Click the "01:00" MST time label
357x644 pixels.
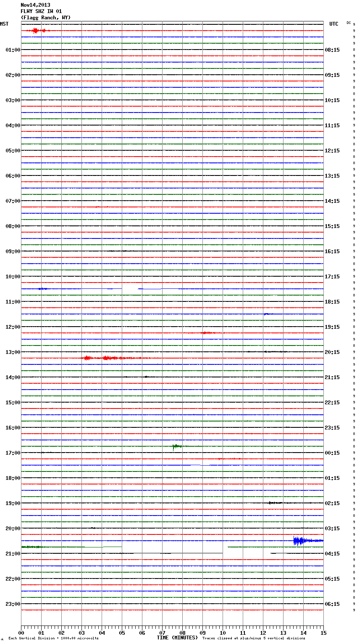(13, 50)
